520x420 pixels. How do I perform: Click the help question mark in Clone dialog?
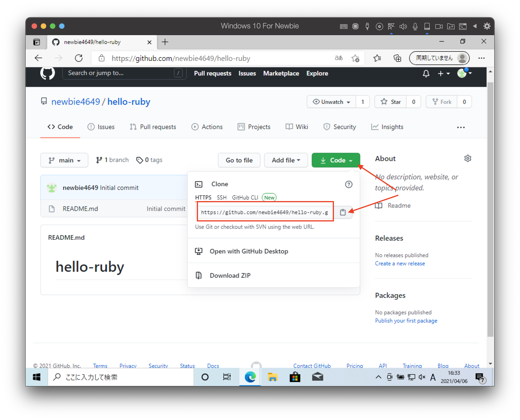click(349, 184)
